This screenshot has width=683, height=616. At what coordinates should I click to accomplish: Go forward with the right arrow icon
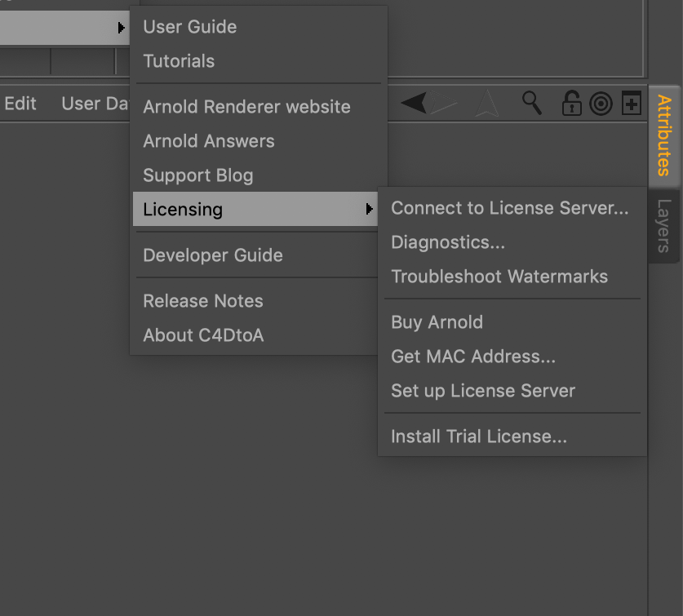443,104
